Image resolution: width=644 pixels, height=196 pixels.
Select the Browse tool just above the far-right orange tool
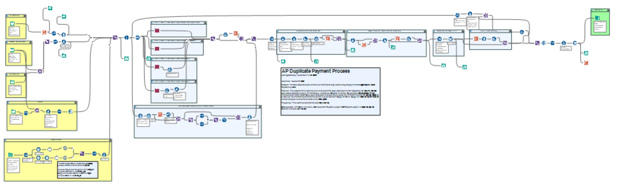tap(586, 53)
